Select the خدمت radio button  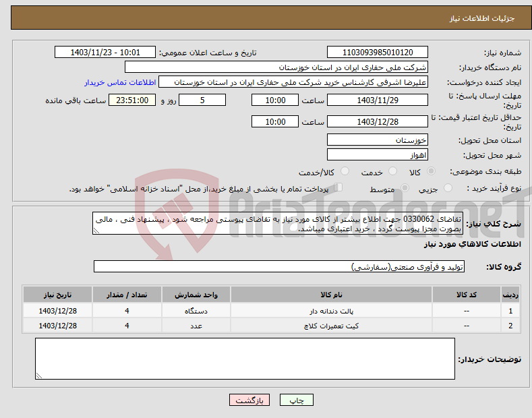tap(392, 171)
